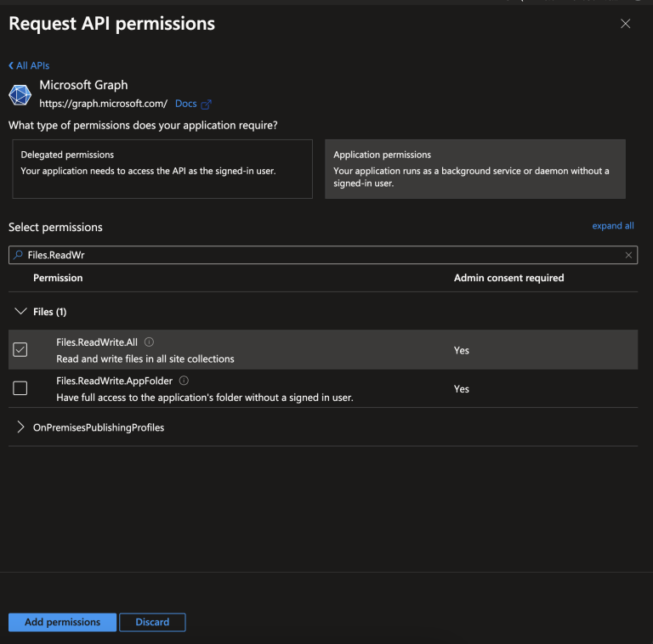Go back to All APIs
Image resolution: width=653 pixels, height=644 pixels.
pos(30,65)
